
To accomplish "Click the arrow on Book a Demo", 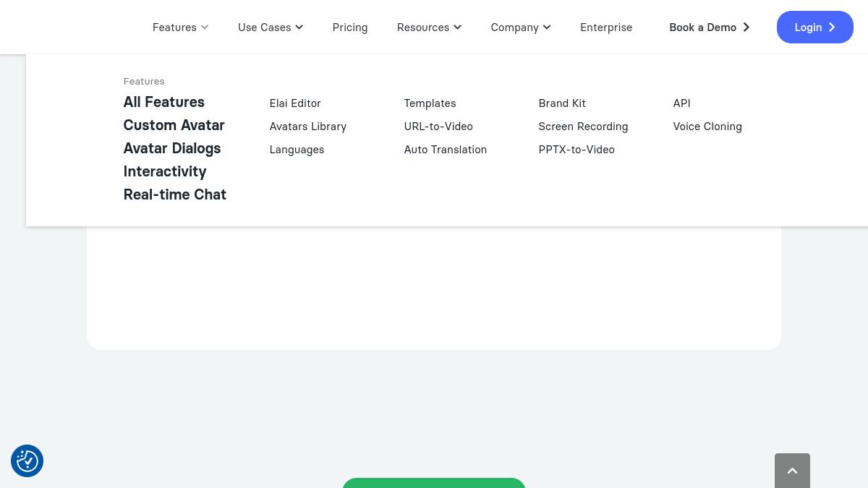I will coord(746,27).
